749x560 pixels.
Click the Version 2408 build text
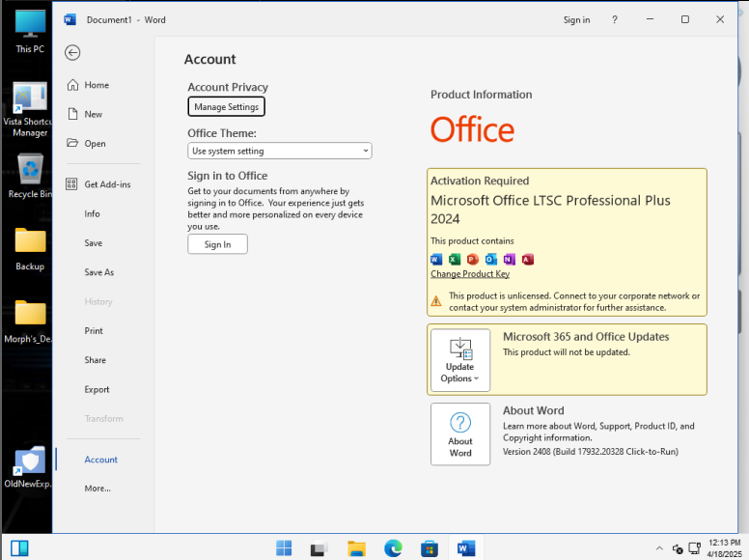click(591, 452)
